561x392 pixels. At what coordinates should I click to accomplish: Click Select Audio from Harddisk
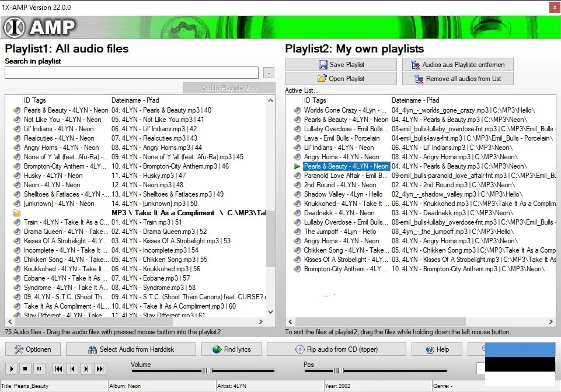(131, 349)
